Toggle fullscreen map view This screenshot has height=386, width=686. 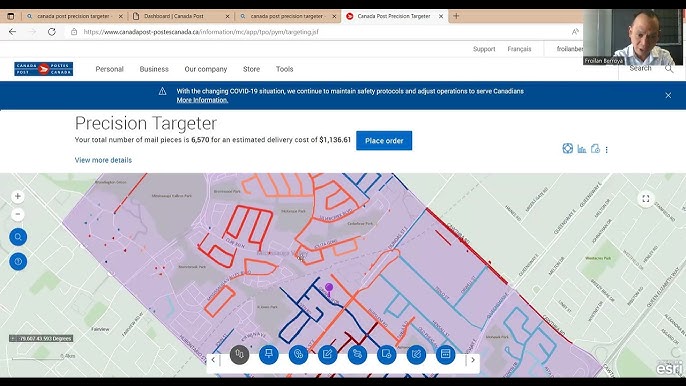click(646, 199)
